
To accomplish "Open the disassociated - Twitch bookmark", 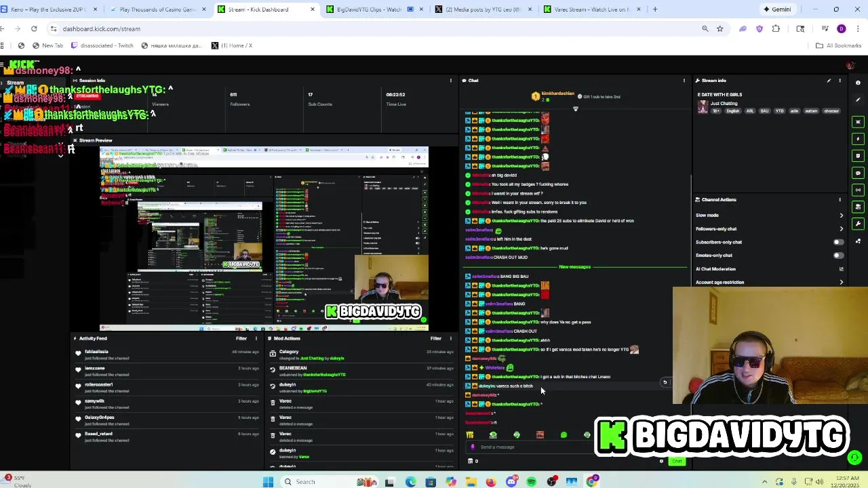I will pos(101,45).
